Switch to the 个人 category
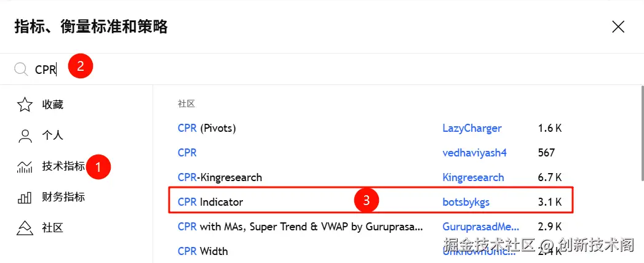644x263 pixels. 53,136
